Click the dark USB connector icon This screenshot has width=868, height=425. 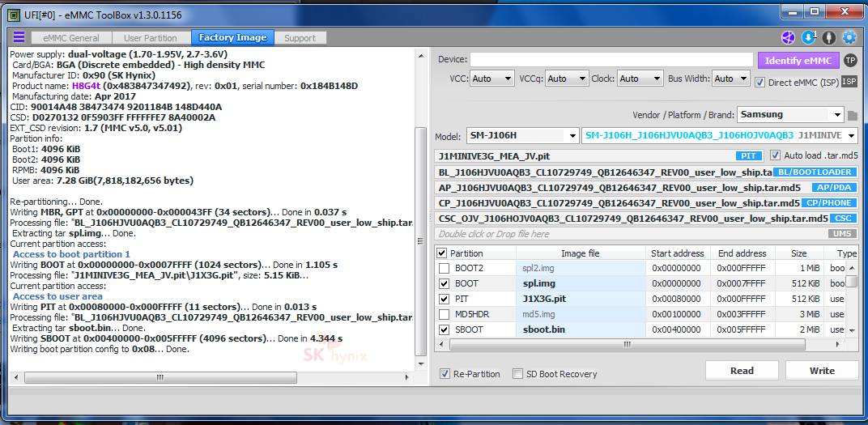[828, 37]
